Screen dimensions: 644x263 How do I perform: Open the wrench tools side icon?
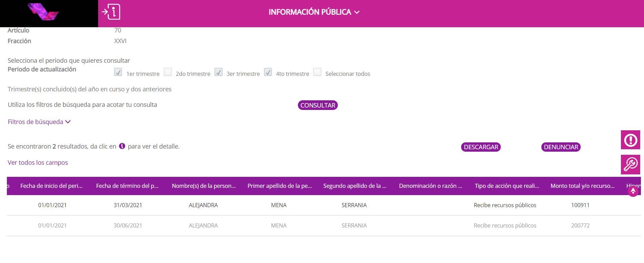630,164
